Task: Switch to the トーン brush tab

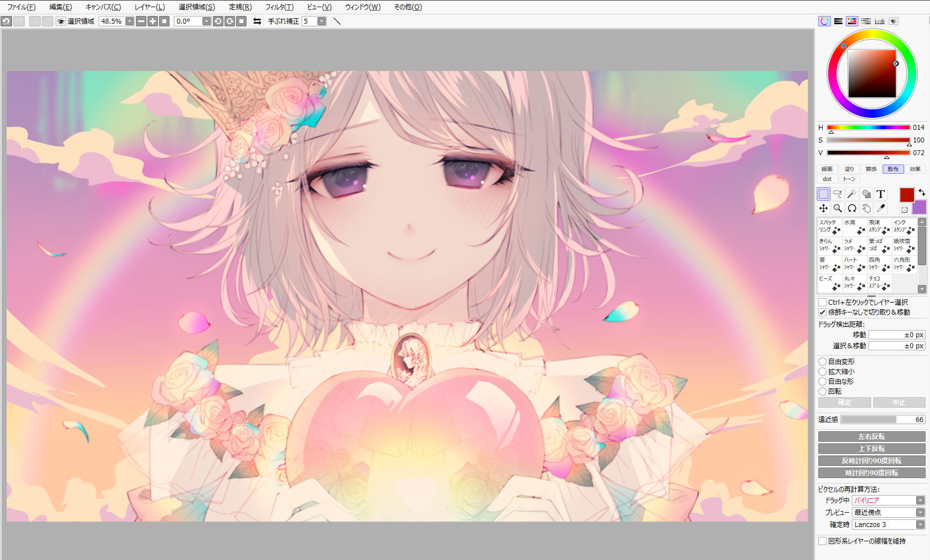Action: click(849, 179)
